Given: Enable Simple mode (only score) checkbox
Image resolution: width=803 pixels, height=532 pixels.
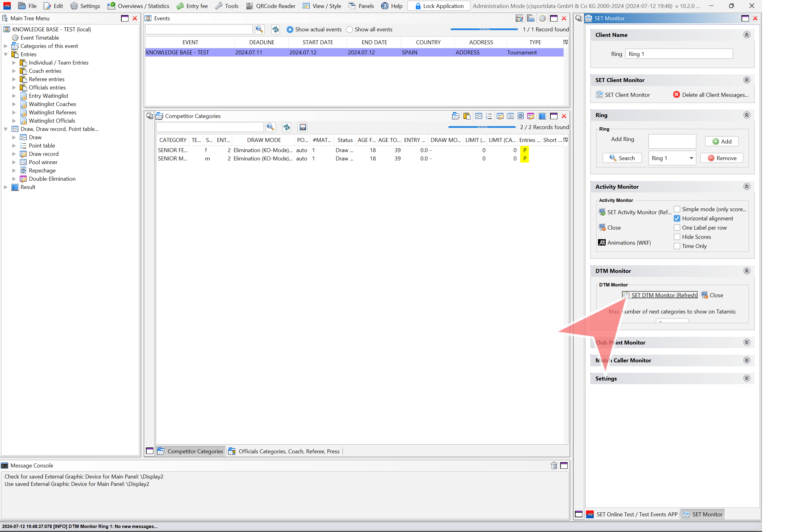Looking at the screenshot, I should coord(676,209).
